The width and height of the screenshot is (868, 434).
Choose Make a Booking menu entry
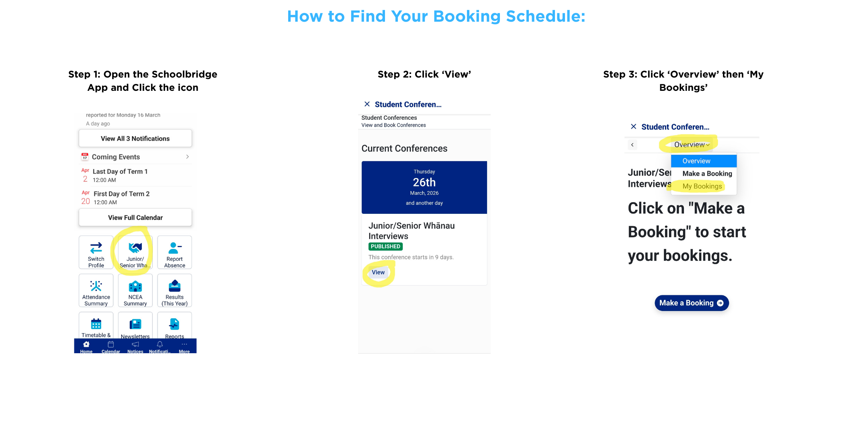click(707, 174)
